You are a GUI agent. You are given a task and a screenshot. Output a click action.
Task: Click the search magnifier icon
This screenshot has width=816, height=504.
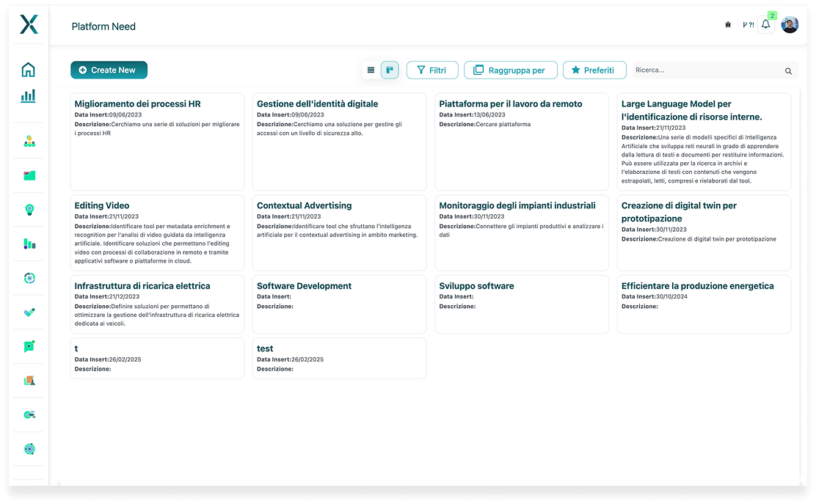pos(788,71)
